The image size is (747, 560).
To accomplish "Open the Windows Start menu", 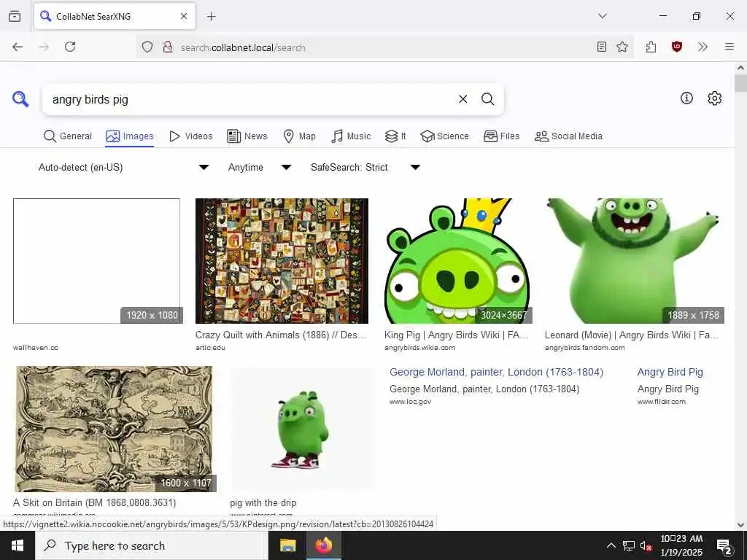I will [18, 545].
